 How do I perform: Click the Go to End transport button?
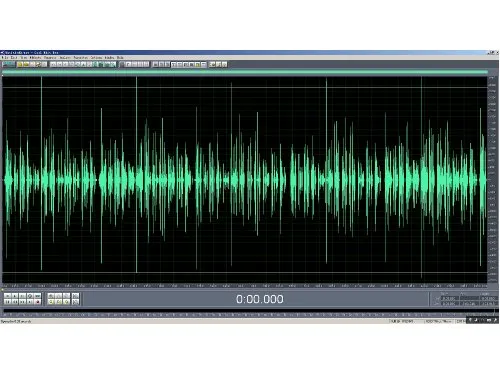30,302
